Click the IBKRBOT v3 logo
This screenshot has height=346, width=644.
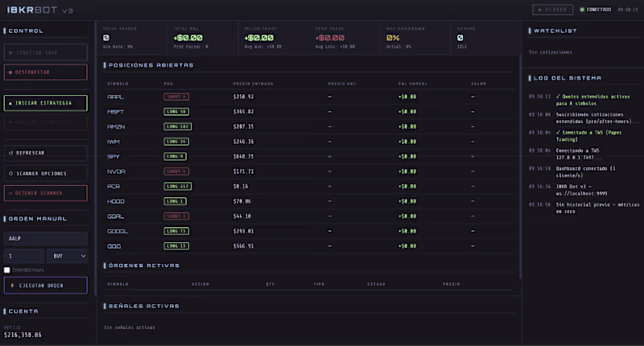pos(39,10)
